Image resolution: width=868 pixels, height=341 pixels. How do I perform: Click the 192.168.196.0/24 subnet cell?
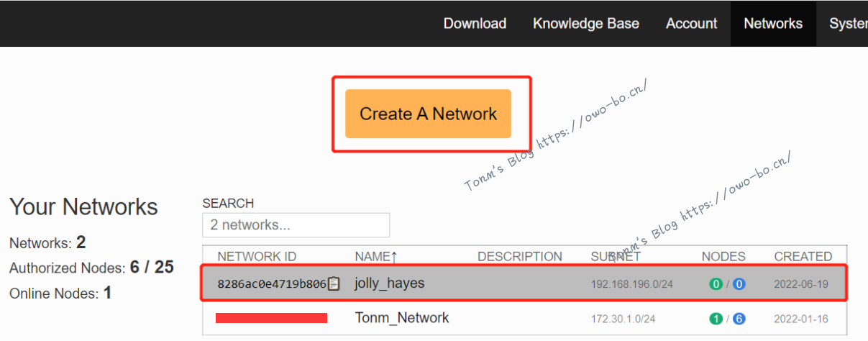point(631,284)
